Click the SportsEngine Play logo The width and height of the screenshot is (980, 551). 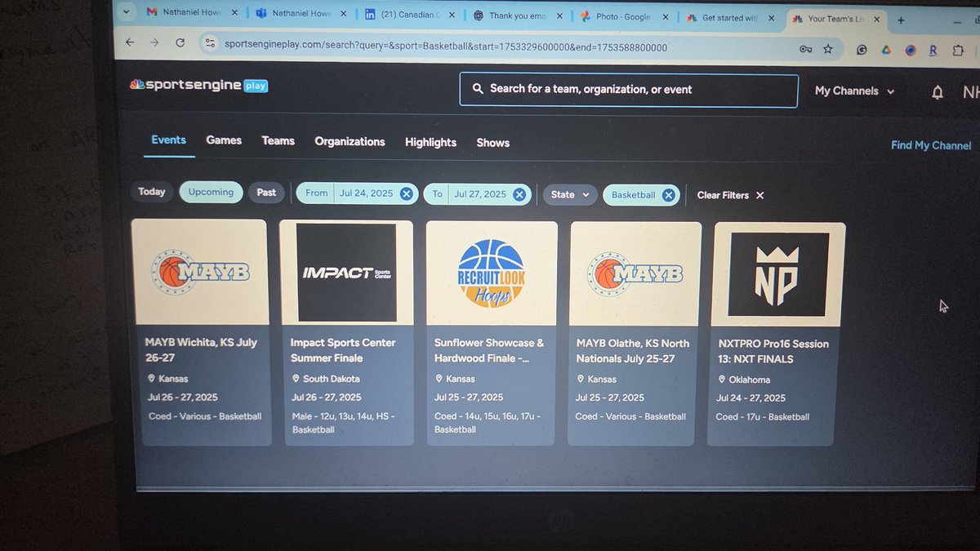pyautogui.click(x=198, y=85)
